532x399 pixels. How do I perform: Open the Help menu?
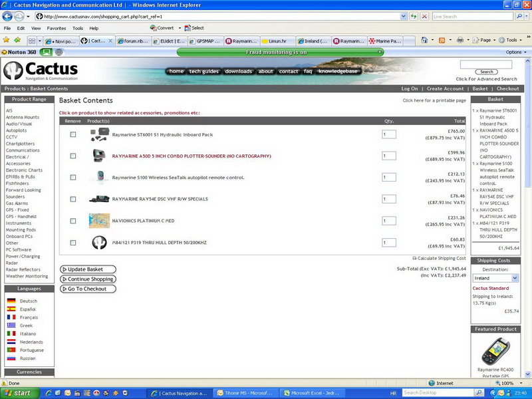point(94,28)
